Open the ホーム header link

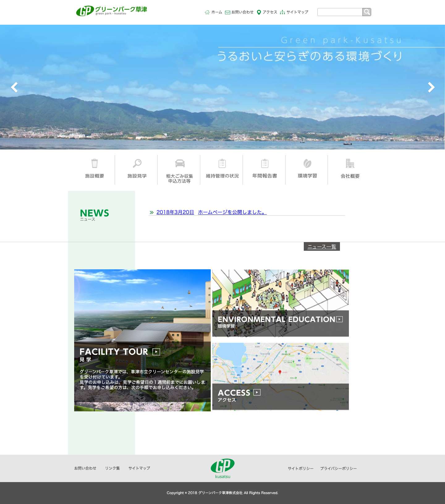(x=217, y=12)
